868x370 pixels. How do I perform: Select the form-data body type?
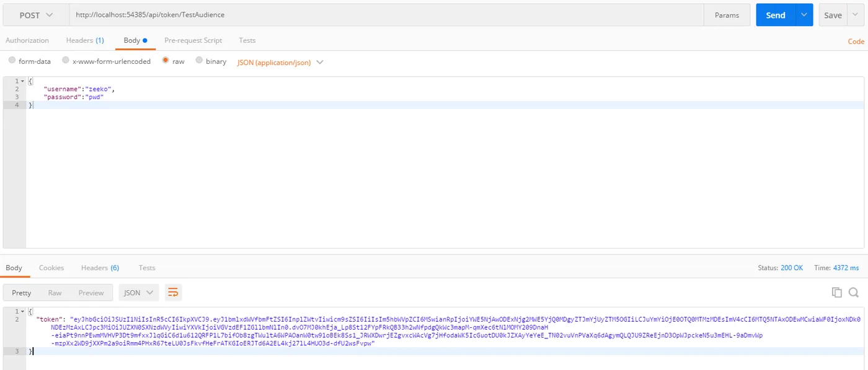pos(12,61)
